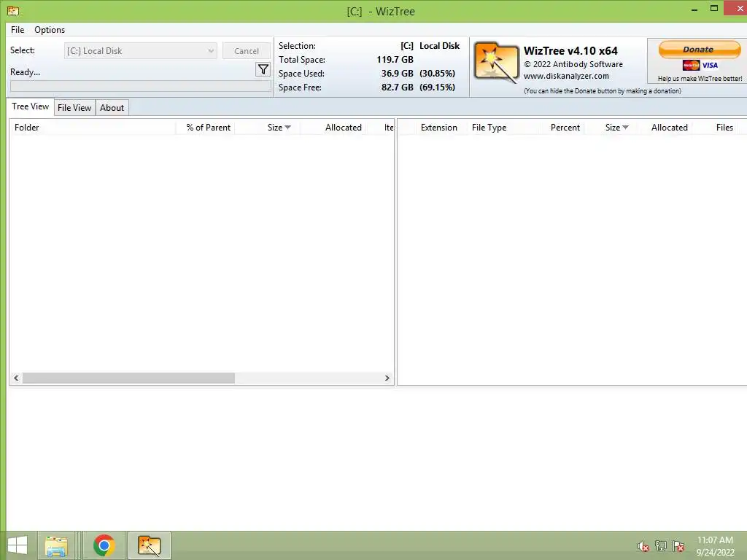Click the MasterCard logo
The height and width of the screenshot is (560, 747).
(x=691, y=65)
